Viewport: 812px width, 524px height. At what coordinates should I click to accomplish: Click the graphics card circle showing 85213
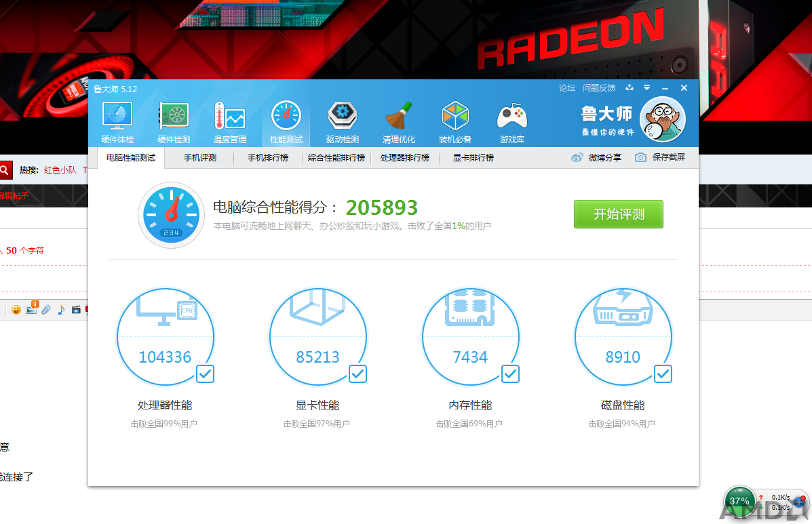tap(318, 337)
